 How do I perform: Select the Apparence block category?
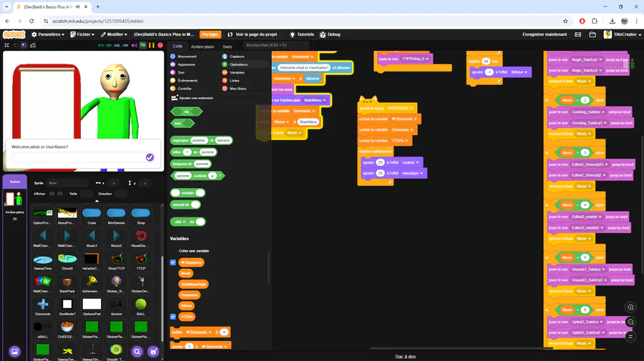point(183,64)
